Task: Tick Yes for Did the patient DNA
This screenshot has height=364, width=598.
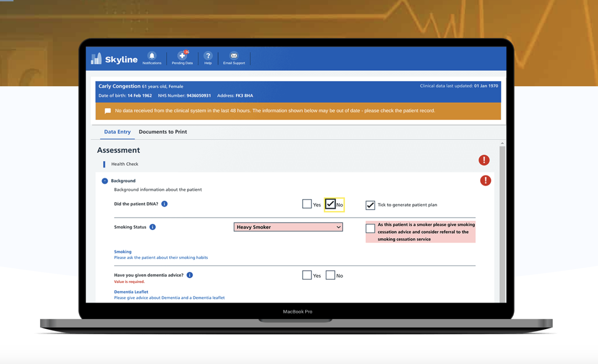Action: click(307, 204)
